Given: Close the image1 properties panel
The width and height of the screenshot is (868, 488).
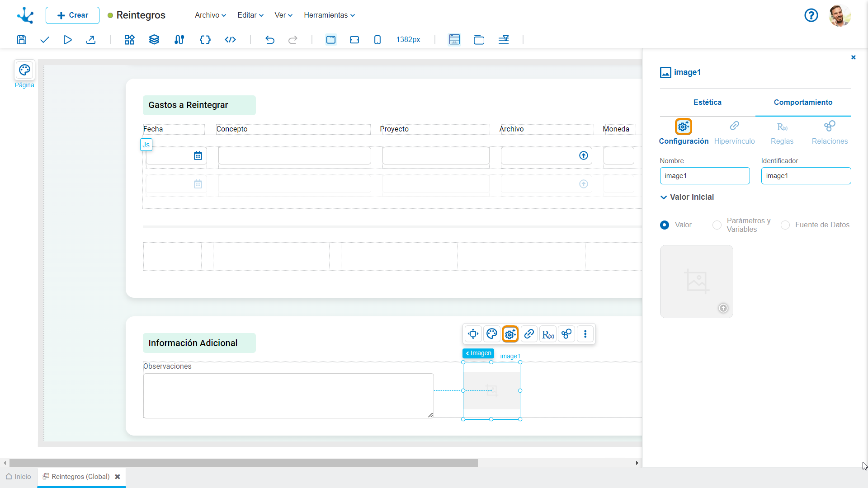Looking at the screenshot, I should 854,57.
